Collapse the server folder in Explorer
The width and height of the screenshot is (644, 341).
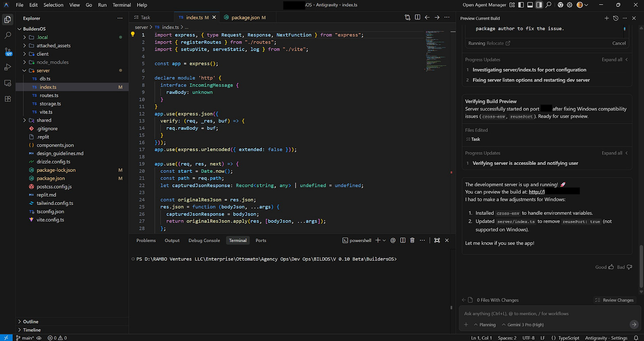(43, 71)
